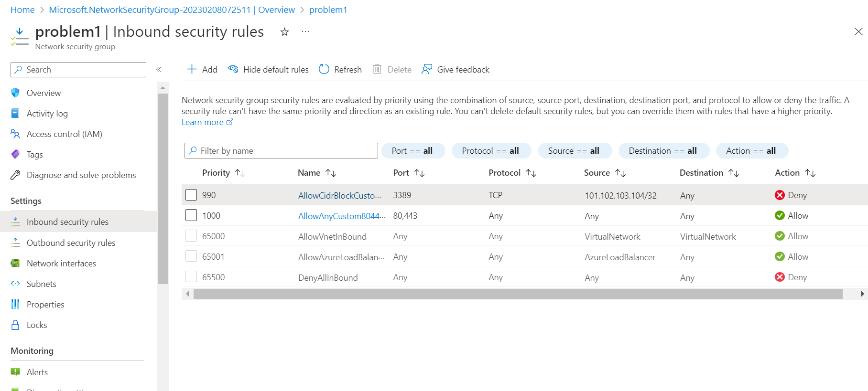Click the Tags icon in sidebar
This screenshot has width=868, height=391.
click(15, 154)
